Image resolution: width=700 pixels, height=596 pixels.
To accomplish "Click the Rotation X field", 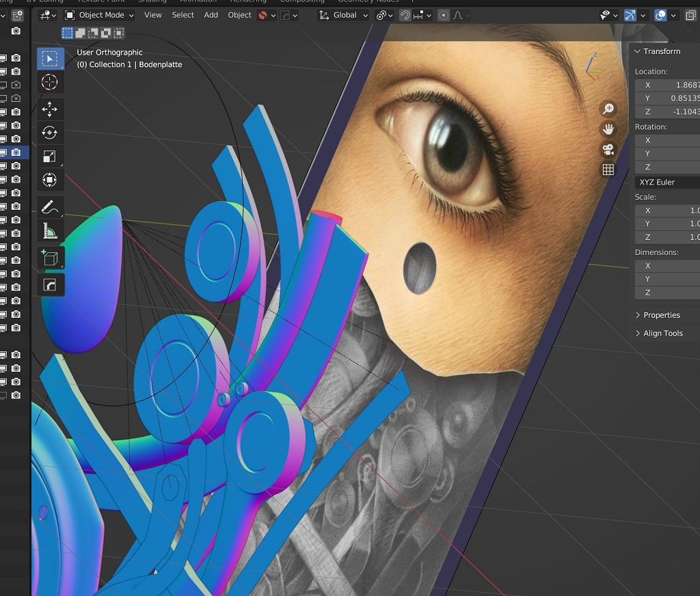I will pyautogui.click(x=667, y=140).
